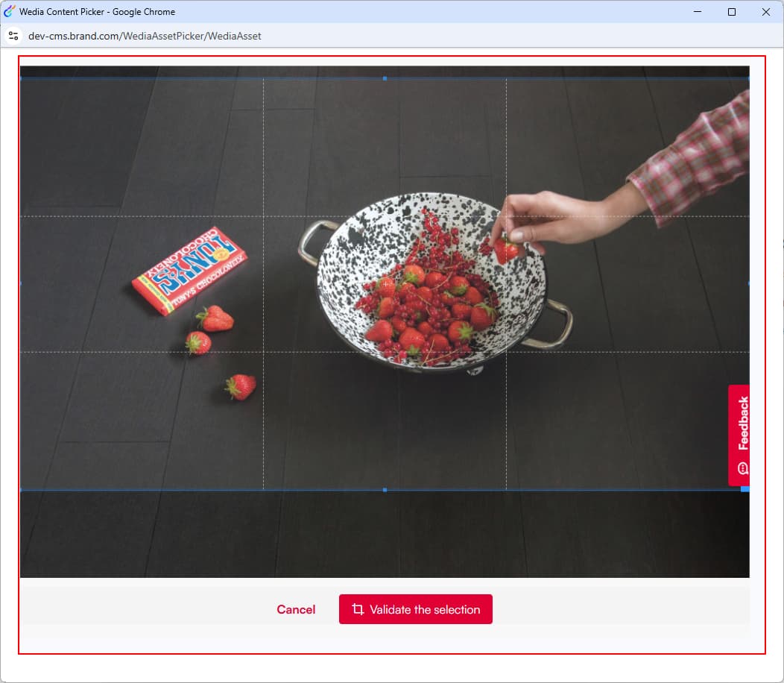Click the right-middle crop handle

(x=748, y=283)
